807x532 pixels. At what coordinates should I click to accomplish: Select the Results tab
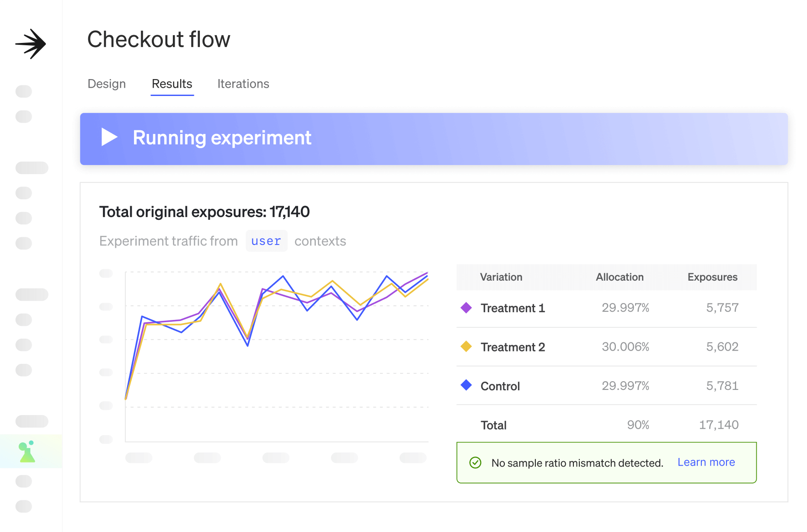pyautogui.click(x=172, y=84)
